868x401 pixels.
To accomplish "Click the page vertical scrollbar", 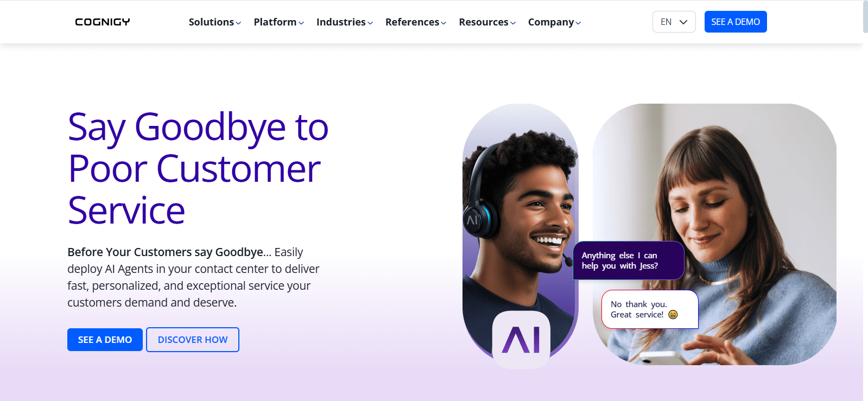I will point(865,200).
